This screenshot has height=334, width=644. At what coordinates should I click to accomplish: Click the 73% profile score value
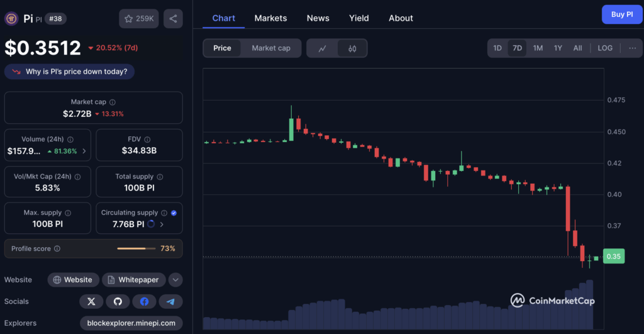click(168, 248)
